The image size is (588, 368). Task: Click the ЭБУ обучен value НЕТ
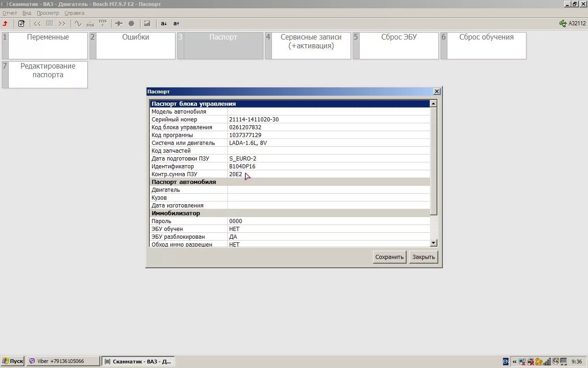point(234,229)
